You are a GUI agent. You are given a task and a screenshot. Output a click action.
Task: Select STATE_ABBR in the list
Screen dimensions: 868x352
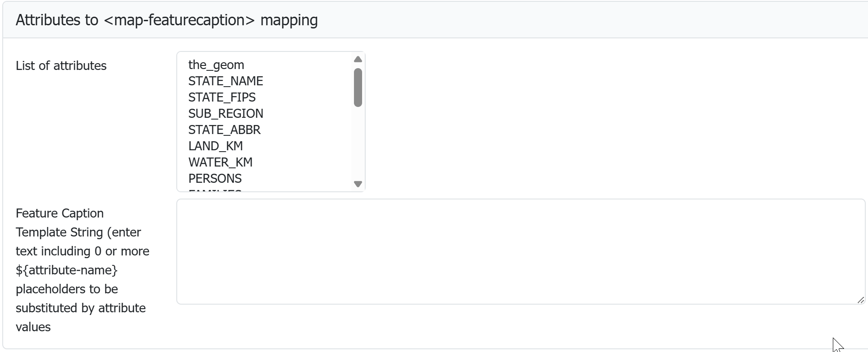pos(224,130)
